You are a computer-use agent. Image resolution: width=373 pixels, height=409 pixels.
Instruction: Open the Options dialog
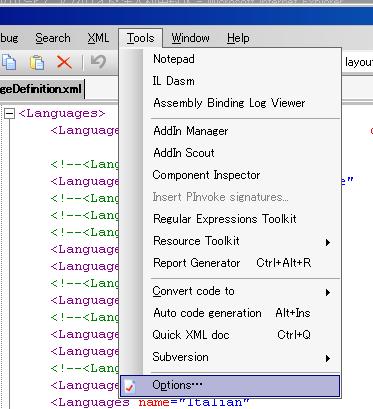230,386
